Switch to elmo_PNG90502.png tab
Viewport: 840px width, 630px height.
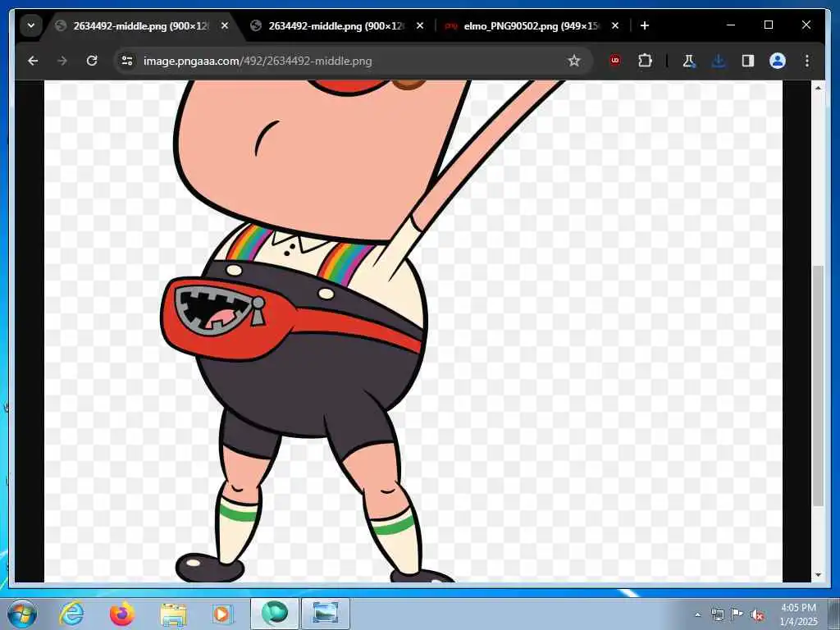(532, 25)
